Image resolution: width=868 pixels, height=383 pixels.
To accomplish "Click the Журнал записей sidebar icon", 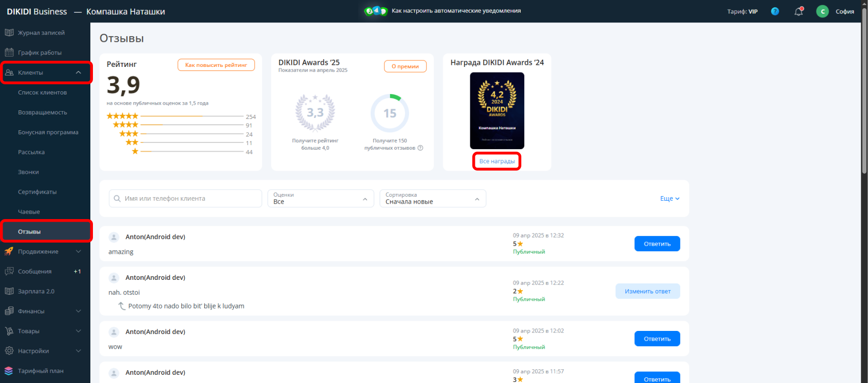I will point(9,33).
